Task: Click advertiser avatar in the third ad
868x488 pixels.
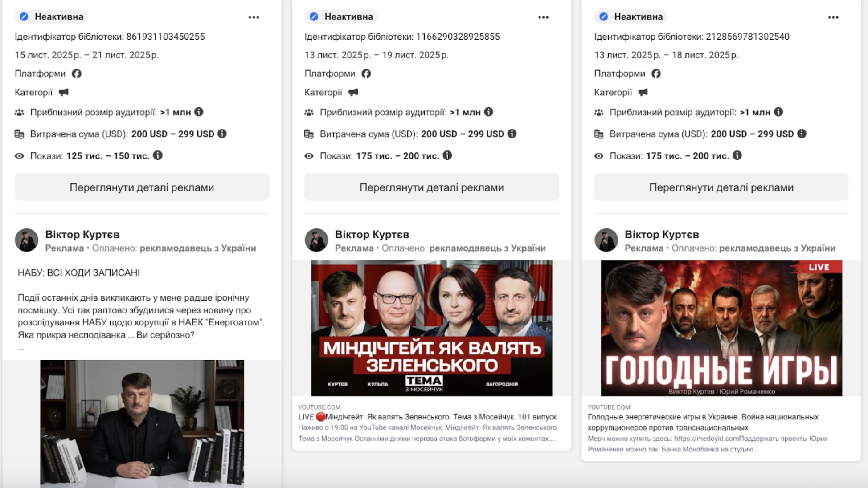Action: pyautogui.click(x=606, y=240)
